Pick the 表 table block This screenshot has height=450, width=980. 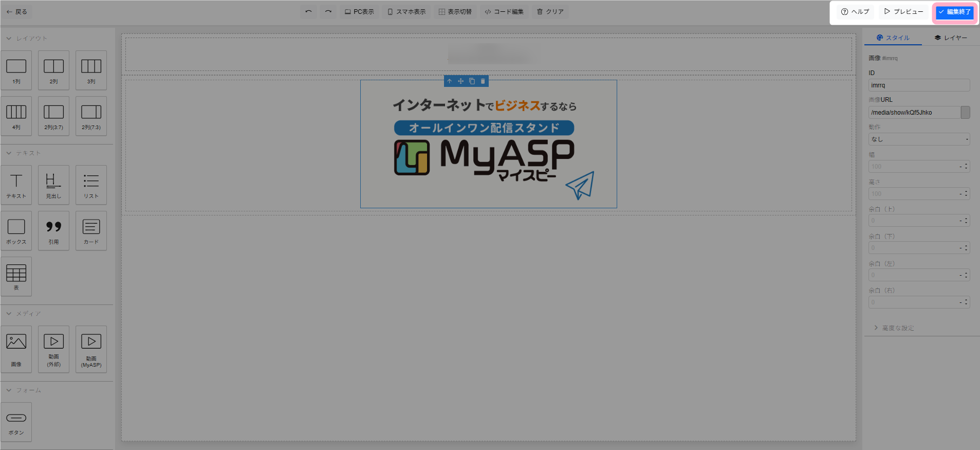16,276
